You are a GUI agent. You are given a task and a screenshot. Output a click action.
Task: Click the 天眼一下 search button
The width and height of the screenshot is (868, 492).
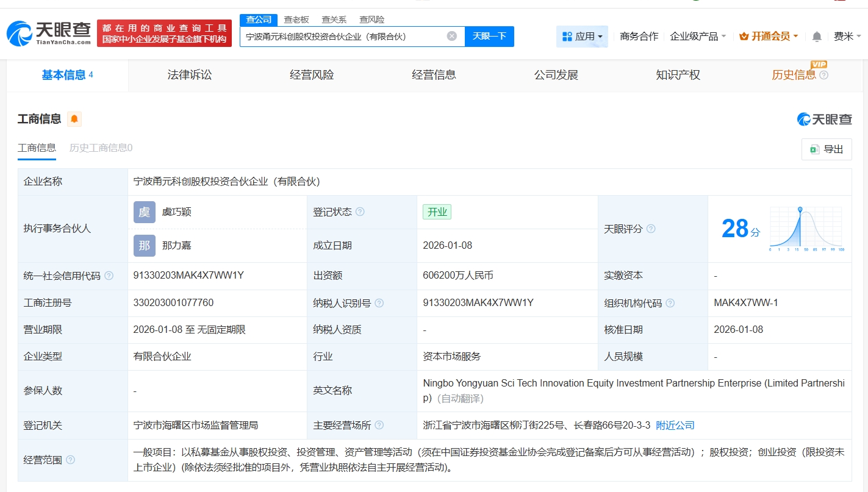tap(489, 36)
